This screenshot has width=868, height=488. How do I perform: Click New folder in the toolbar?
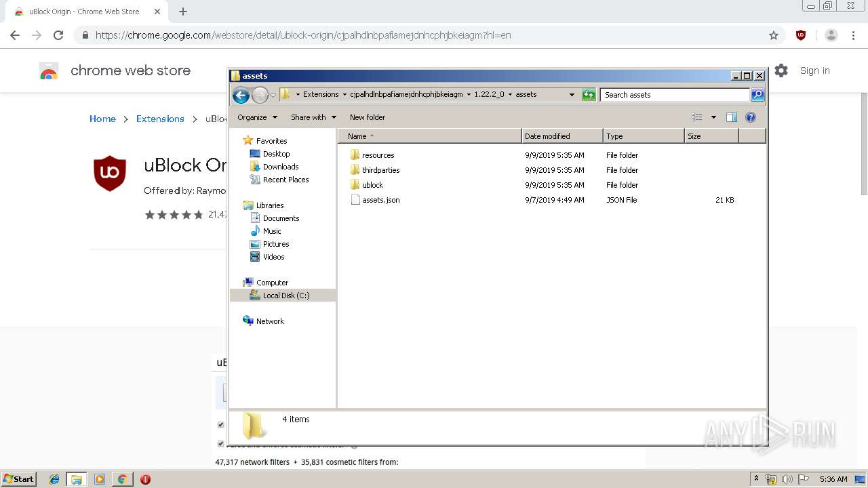[368, 117]
